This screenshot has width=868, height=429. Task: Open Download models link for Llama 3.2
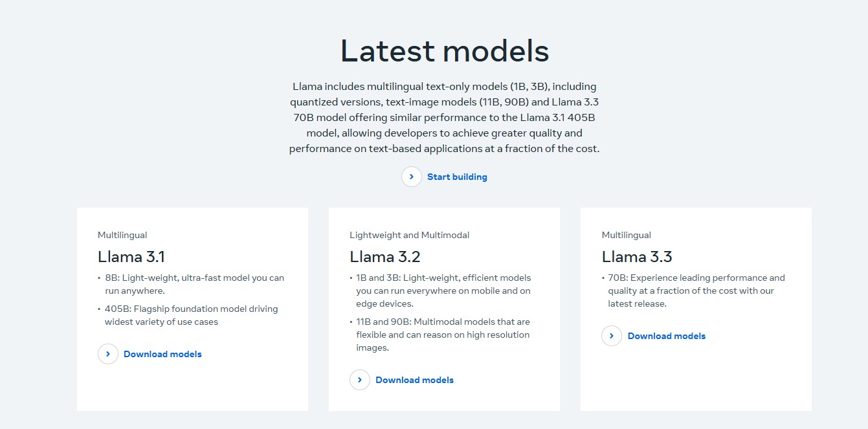[x=414, y=380]
